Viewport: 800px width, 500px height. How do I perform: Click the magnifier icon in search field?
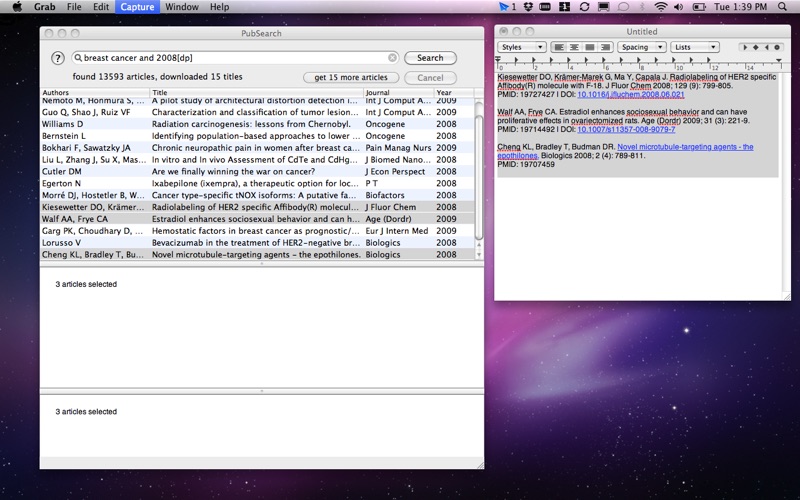(x=78, y=58)
